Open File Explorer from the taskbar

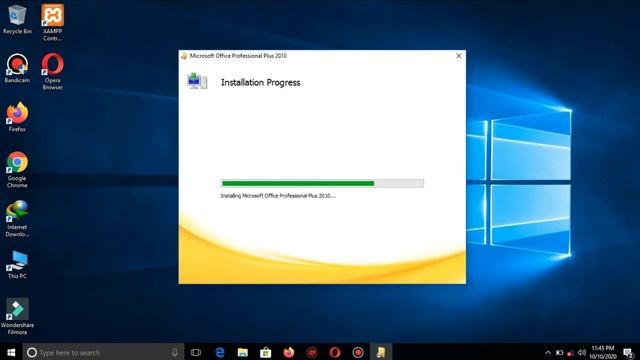pyautogui.click(x=243, y=352)
